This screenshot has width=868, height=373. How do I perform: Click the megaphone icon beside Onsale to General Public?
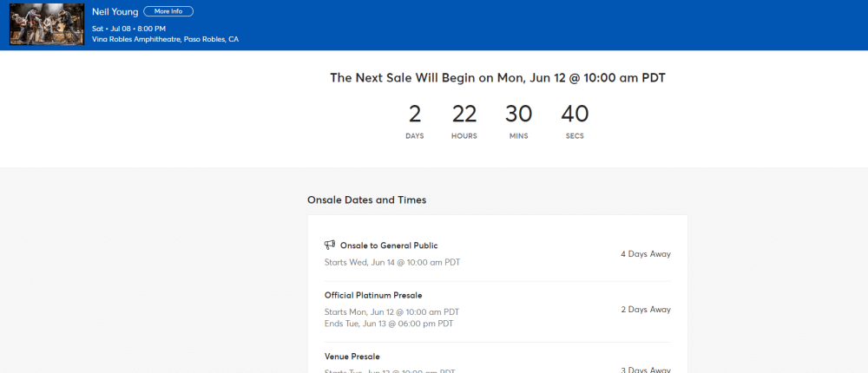[330, 245]
